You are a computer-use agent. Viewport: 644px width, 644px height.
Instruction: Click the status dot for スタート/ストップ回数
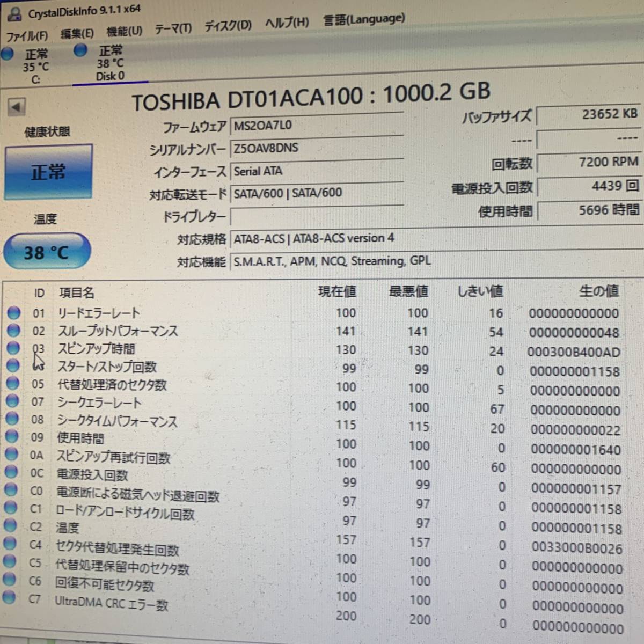[x=13, y=365]
